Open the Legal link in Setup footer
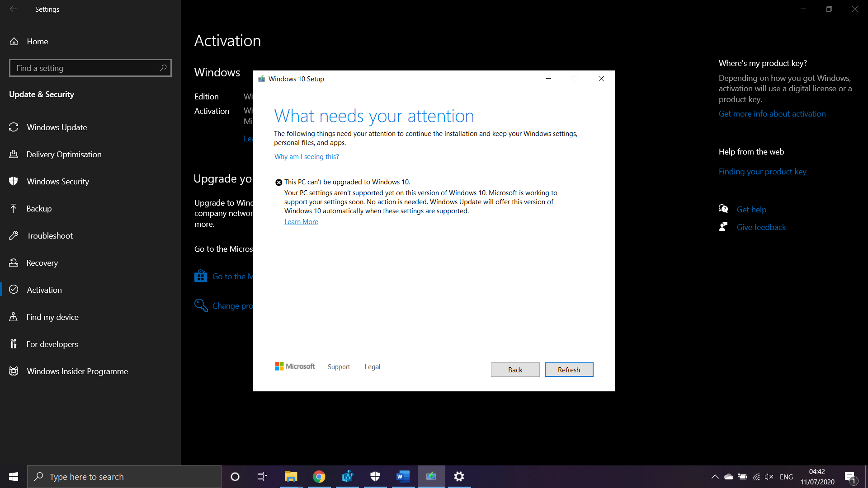Viewport: 868px width, 488px height. [372, 366]
